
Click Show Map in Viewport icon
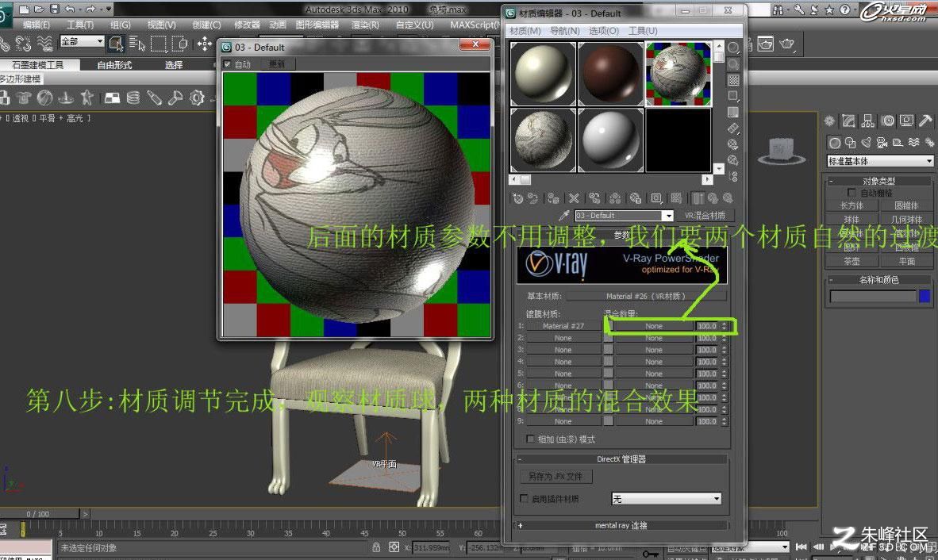[x=676, y=198]
